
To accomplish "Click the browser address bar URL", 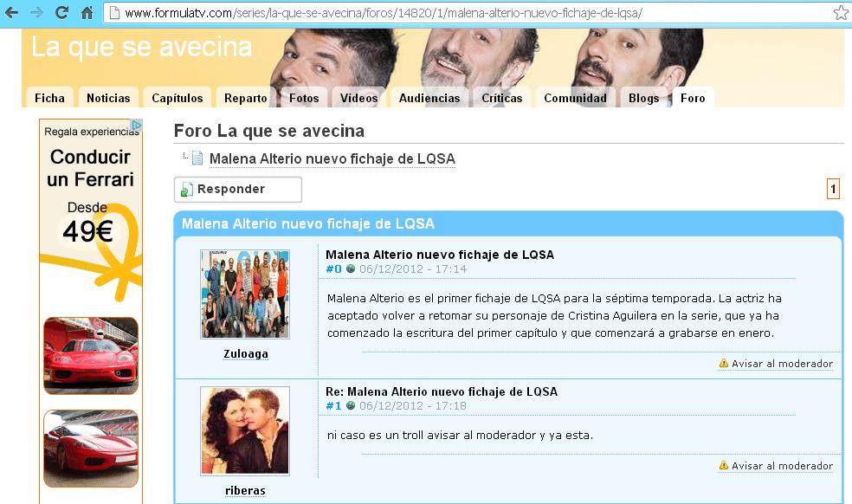I will (x=383, y=13).
